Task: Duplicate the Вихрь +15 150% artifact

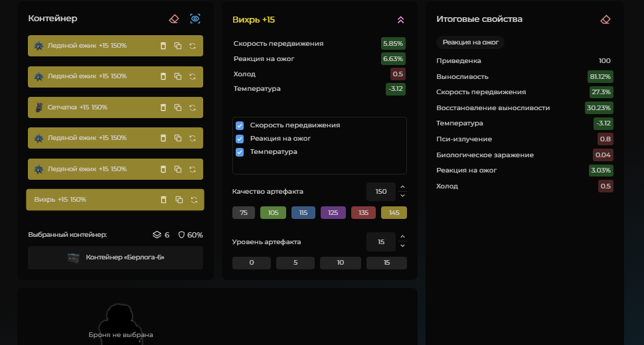Action: coord(179,200)
